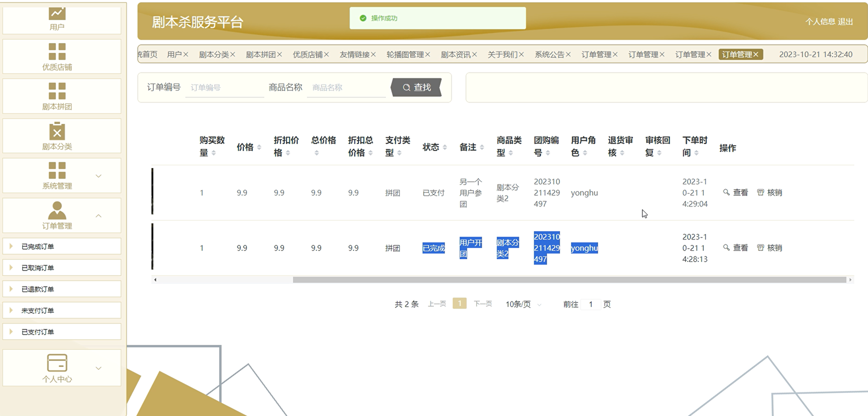
Task: Sort by 价格 column arrows
Action: coord(259,147)
